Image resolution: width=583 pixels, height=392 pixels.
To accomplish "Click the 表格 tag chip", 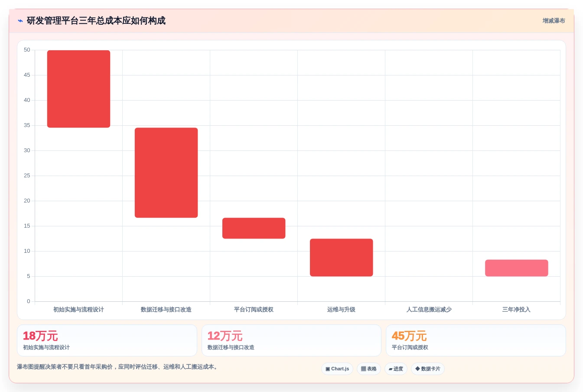I will tap(369, 369).
